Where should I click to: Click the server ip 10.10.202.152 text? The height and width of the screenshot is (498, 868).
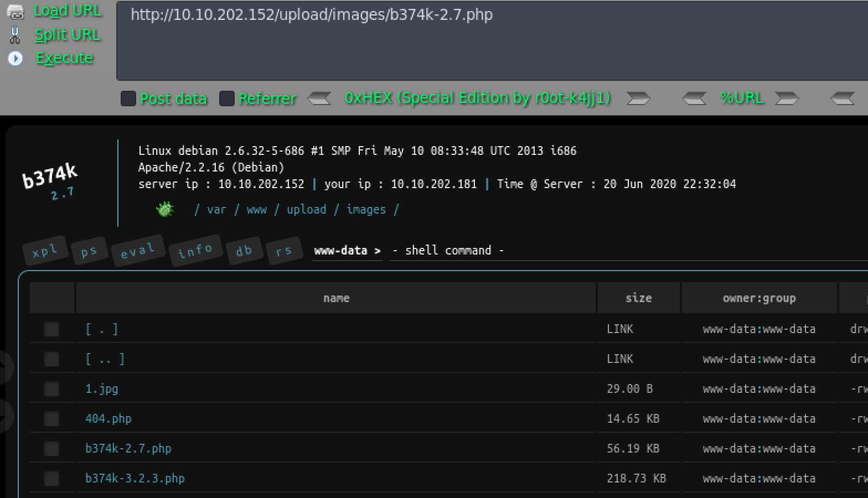pyautogui.click(x=221, y=184)
